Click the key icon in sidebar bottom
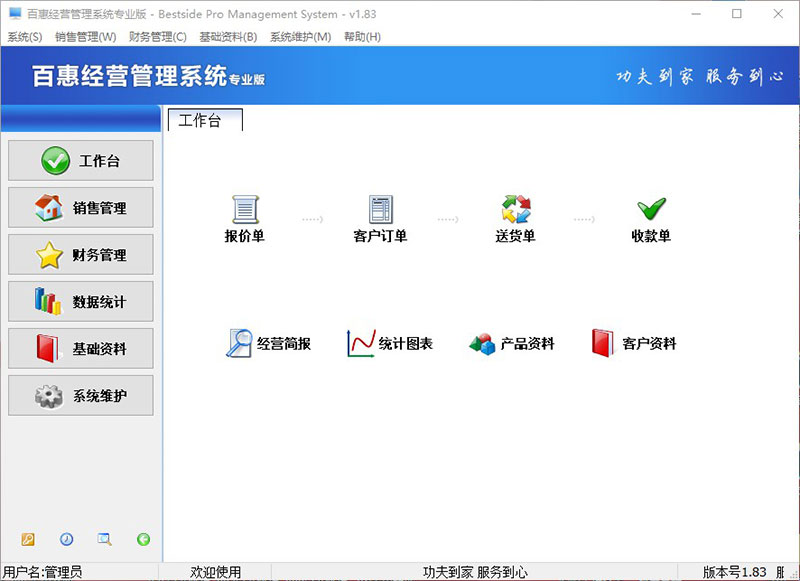Screen dimensions: 800x581 [x=28, y=539]
